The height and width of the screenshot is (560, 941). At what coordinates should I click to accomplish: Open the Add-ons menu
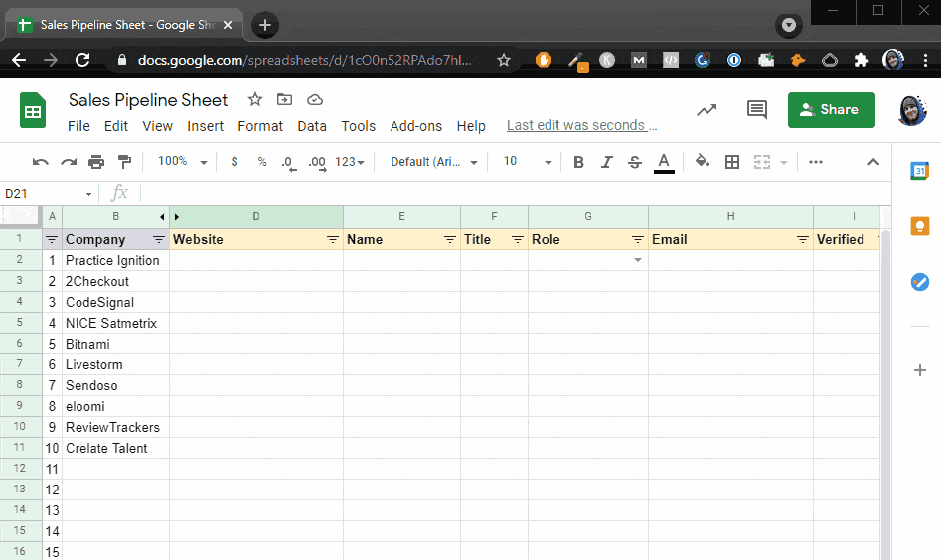[416, 126]
